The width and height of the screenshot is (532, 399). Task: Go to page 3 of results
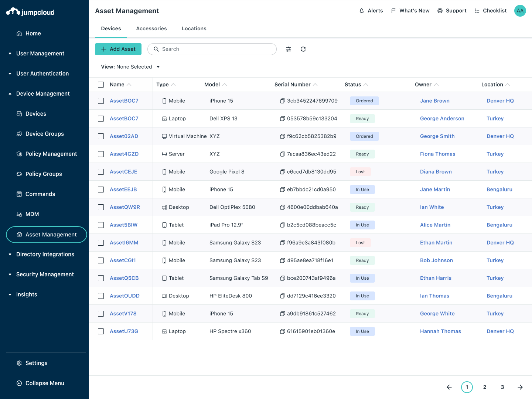tap(502, 387)
